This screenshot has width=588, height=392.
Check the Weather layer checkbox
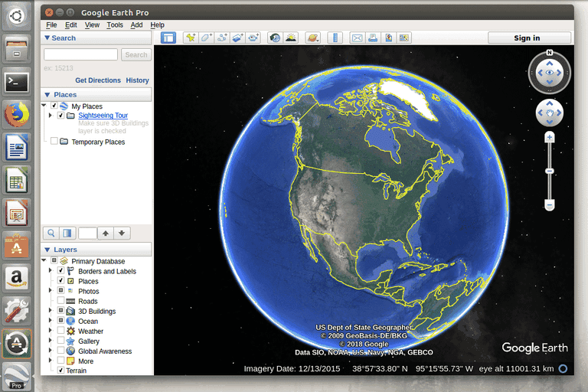pos(61,332)
